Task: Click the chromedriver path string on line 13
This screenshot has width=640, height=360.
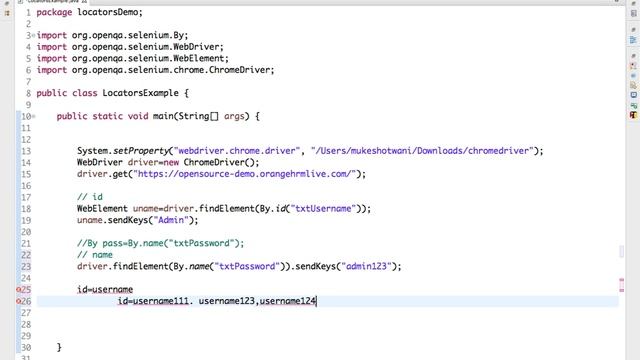Action: click(x=422, y=151)
